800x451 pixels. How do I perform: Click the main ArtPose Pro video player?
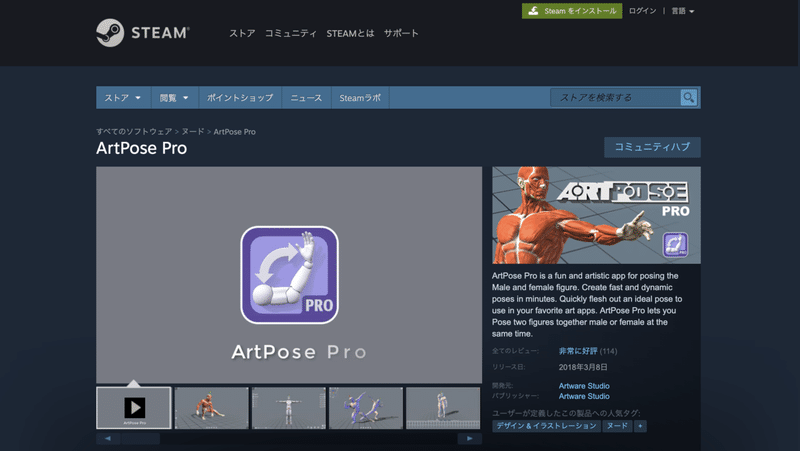[289, 274]
